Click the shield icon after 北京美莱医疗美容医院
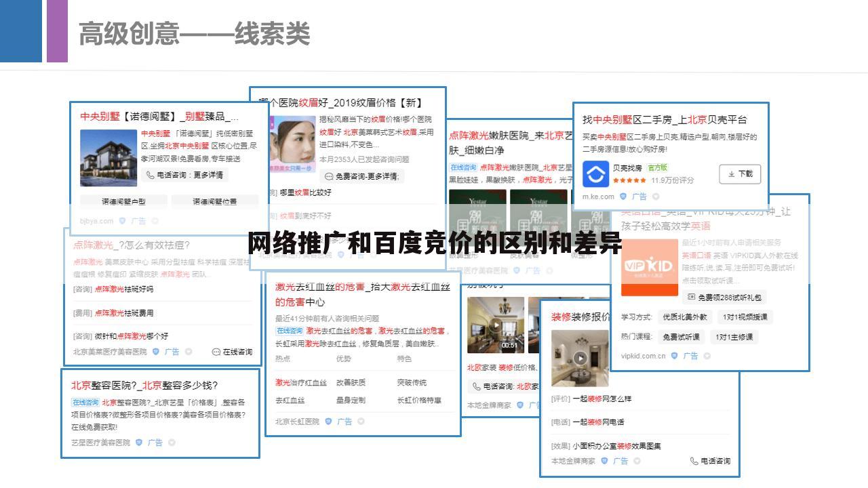 click(155, 352)
